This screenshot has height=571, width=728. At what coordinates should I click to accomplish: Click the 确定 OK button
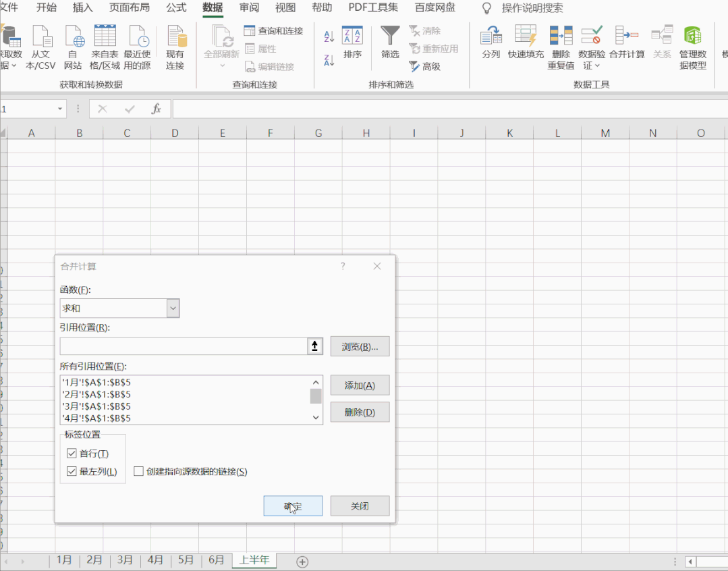pyautogui.click(x=293, y=506)
